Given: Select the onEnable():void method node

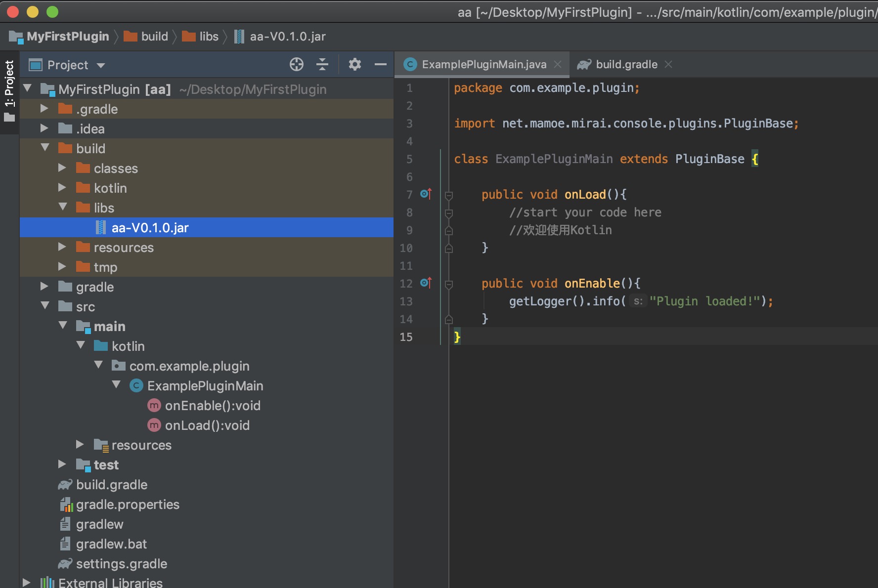Looking at the screenshot, I should click(212, 406).
